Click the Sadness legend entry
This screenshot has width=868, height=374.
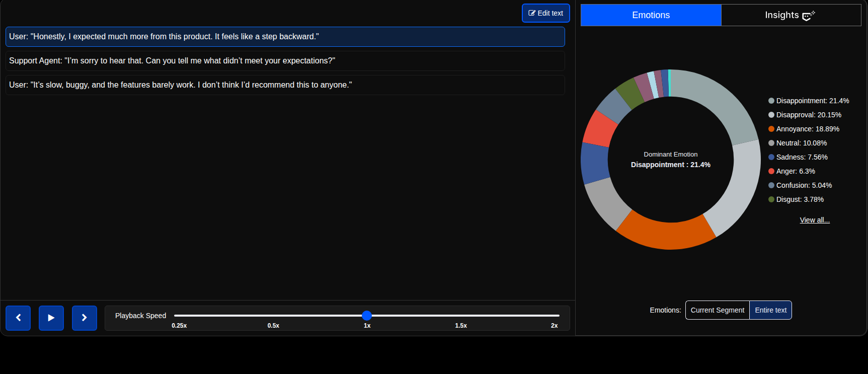(x=798, y=157)
